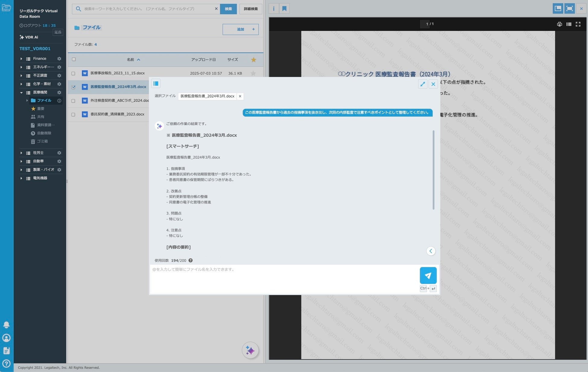Send the chat message with paper plane button

(x=428, y=275)
